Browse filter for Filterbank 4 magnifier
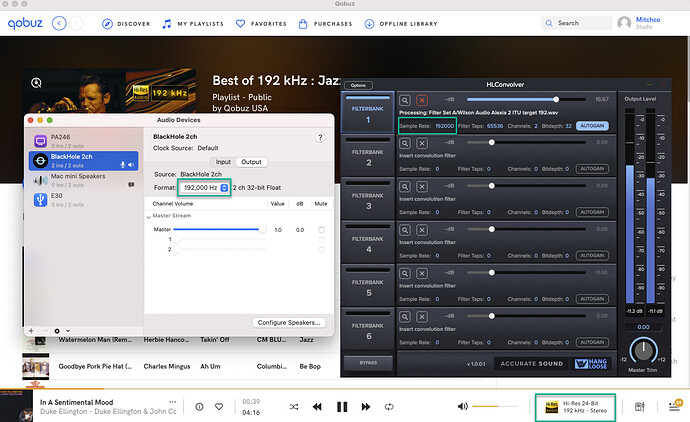The image size is (690, 422). coord(405,230)
